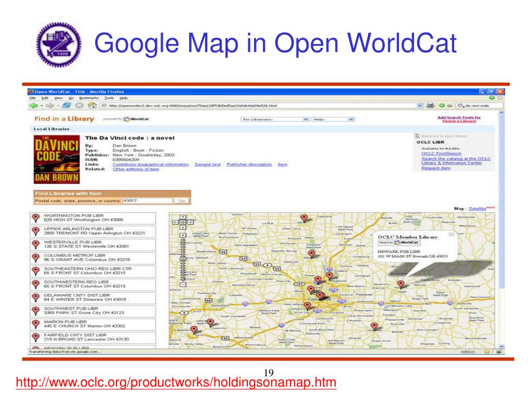Select UPPER ARLINGTON PUB LIBR entry
The width and height of the screenshot is (532, 399).
click(x=92, y=231)
